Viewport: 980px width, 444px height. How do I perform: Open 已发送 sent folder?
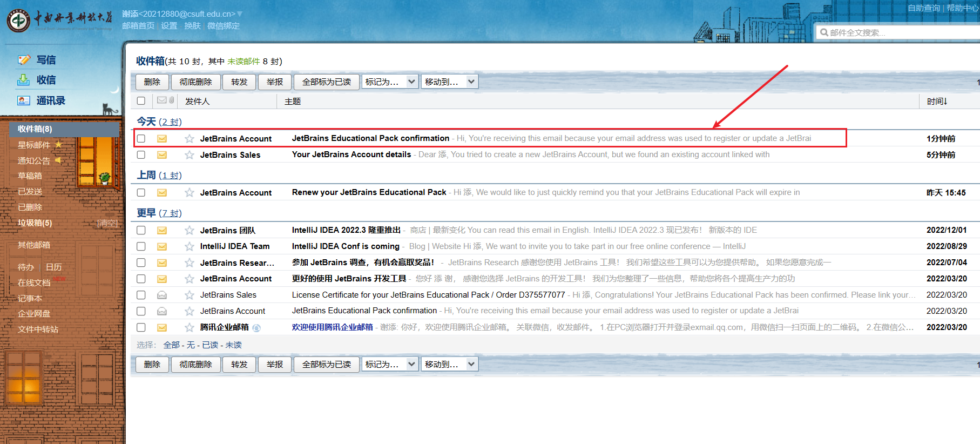click(30, 192)
